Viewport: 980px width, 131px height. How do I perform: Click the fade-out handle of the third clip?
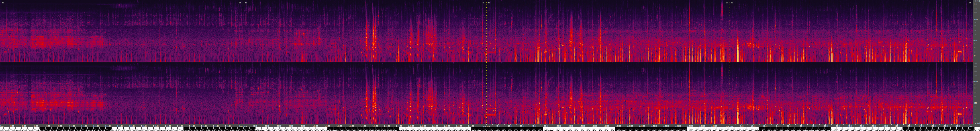tap(727, 2)
